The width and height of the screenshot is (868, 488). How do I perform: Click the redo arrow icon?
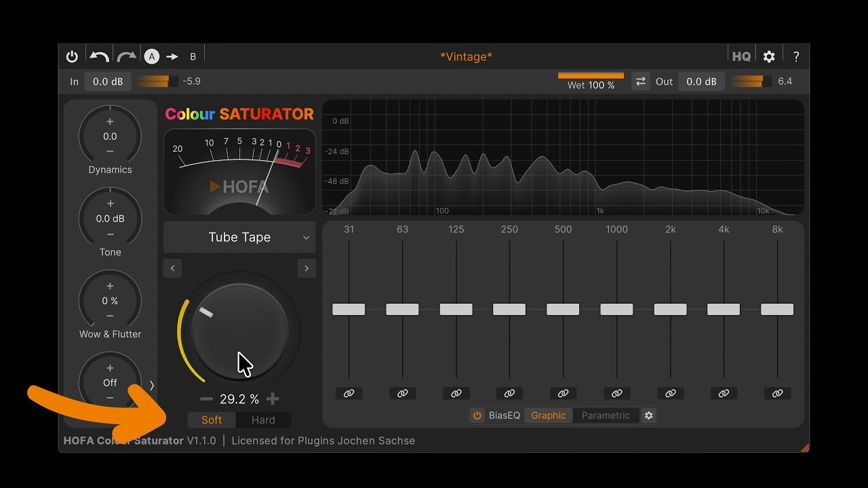click(x=127, y=57)
